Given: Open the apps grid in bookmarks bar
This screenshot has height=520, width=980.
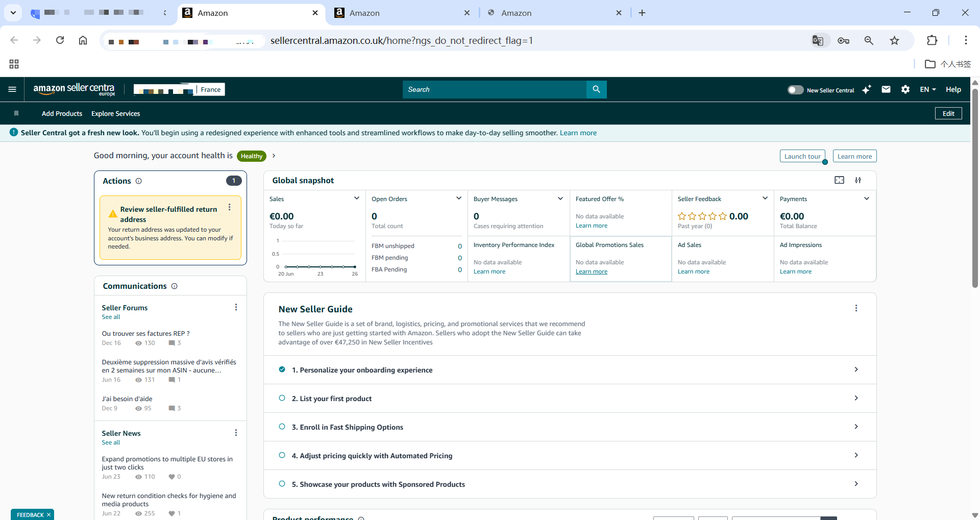Looking at the screenshot, I should (14, 64).
